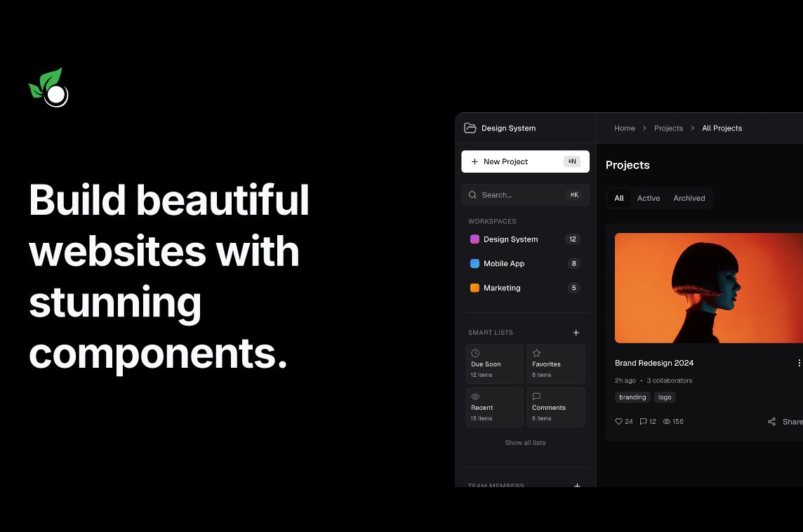
Task: Click the 2h ago timestamp
Action: tap(625, 380)
